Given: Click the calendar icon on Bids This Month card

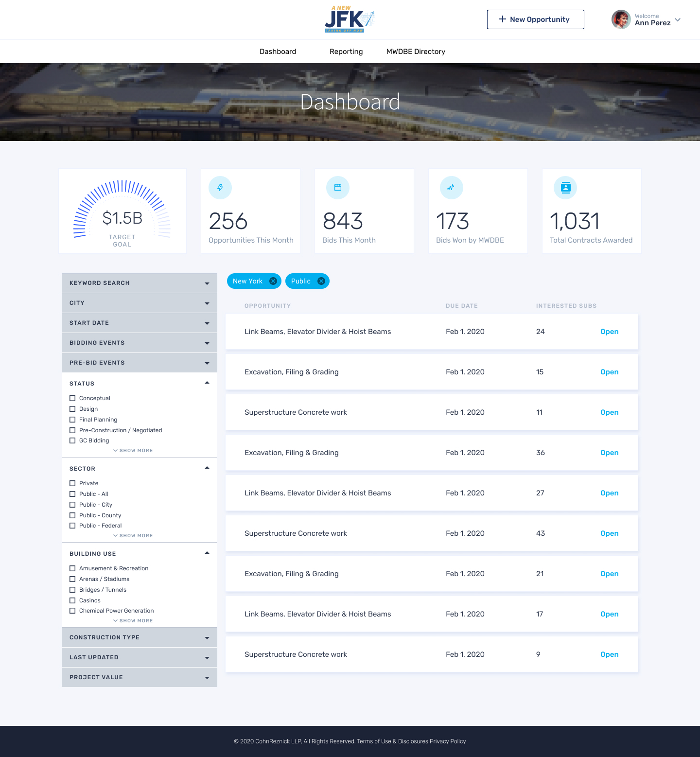Looking at the screenshot, I should 338,188.
